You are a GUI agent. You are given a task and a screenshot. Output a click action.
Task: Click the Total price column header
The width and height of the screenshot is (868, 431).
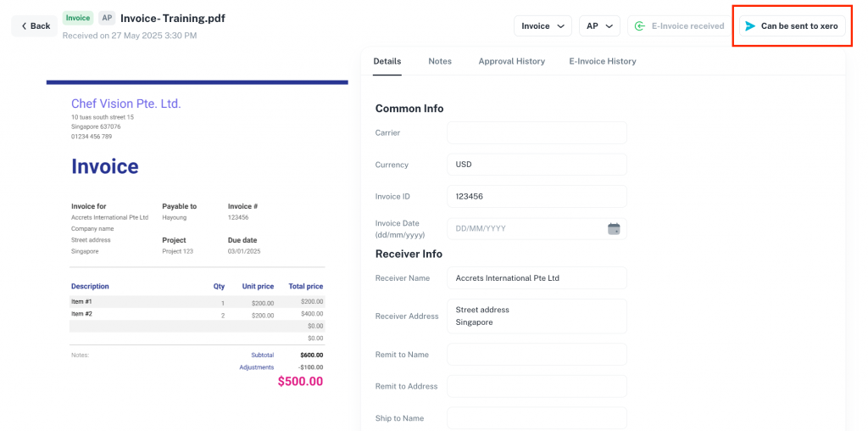(x=305, y=287)
